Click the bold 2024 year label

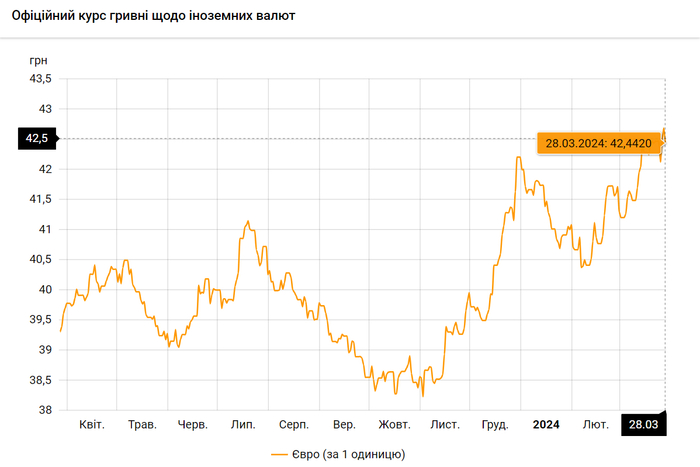coord(546,424)
